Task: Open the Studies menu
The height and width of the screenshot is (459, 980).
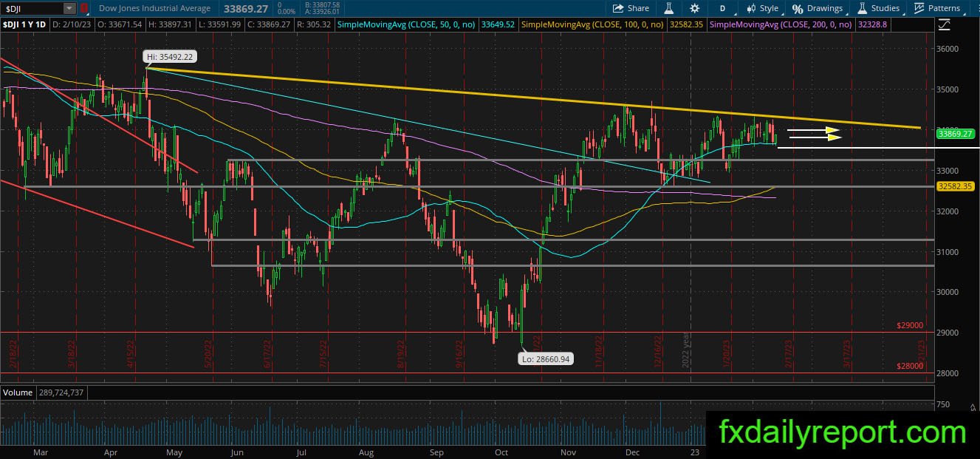Action: click(879, 8)
